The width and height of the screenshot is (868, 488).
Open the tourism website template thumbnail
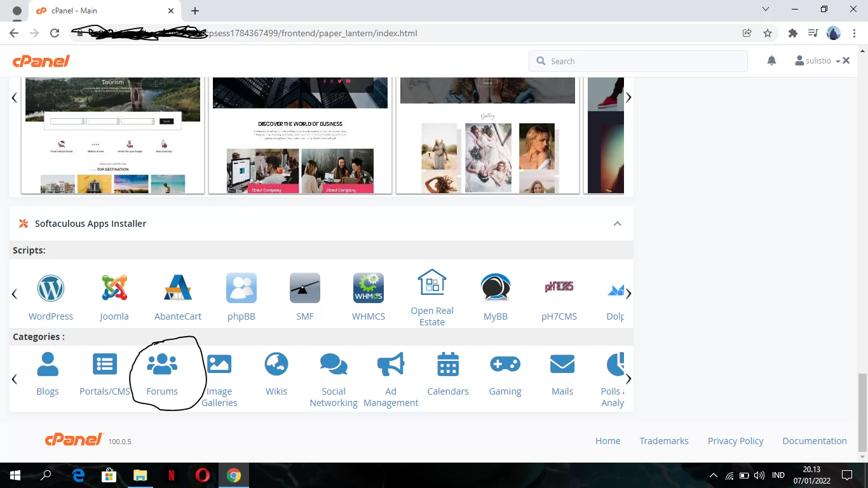[112, 135]
